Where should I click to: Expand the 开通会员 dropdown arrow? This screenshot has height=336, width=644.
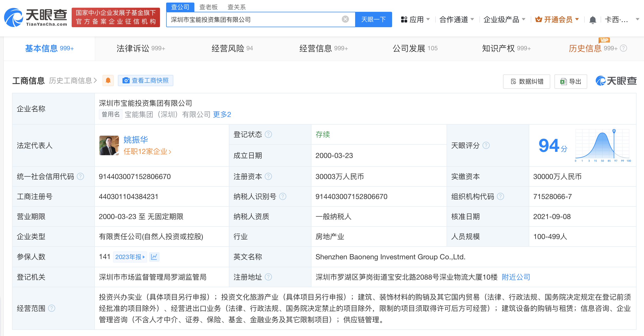577,19
